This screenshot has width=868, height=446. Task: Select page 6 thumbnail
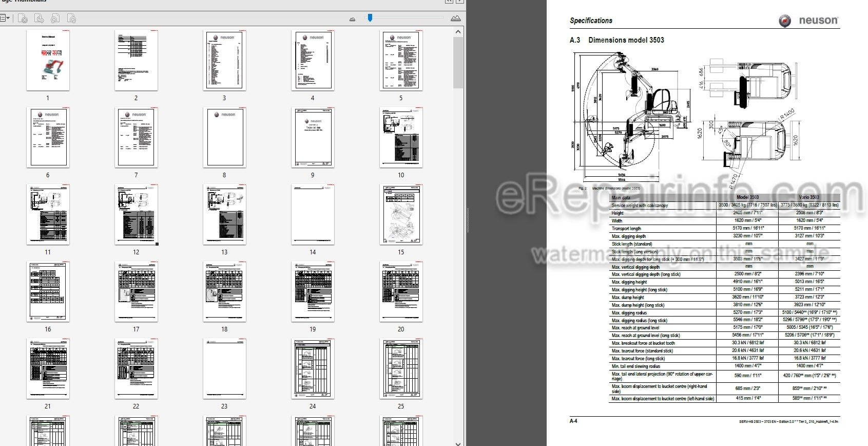(48, 138)
